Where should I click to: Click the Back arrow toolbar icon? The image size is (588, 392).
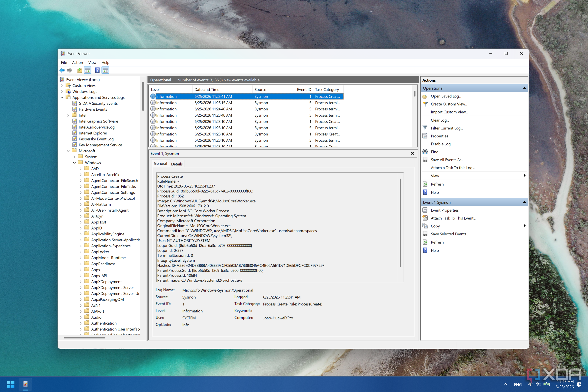(x=62, y=70)
